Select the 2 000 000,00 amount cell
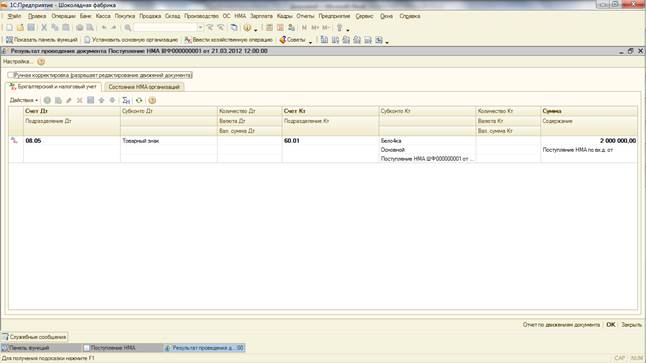Screen dimensions: 646x363 pyautogui.click(x=589, y=141)
